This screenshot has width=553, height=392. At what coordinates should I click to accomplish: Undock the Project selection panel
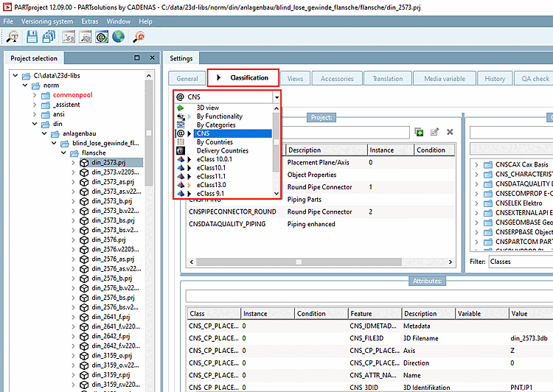tap(136, 58)
